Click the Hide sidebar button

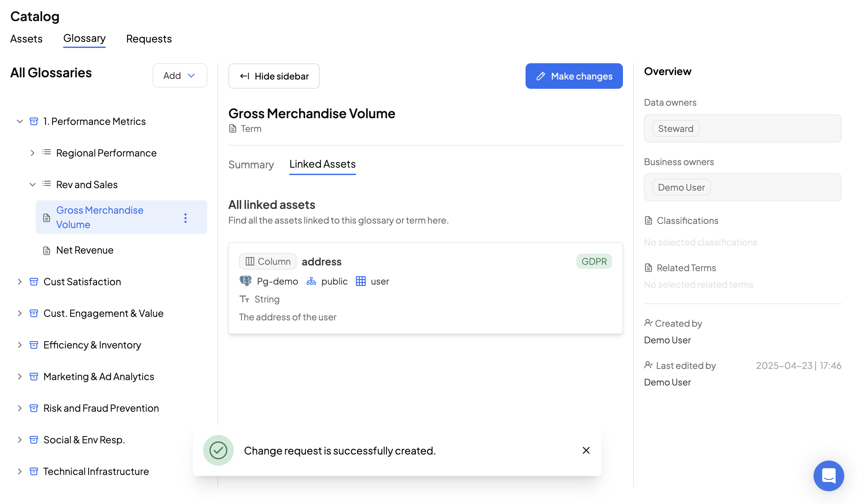click(274, 76)
